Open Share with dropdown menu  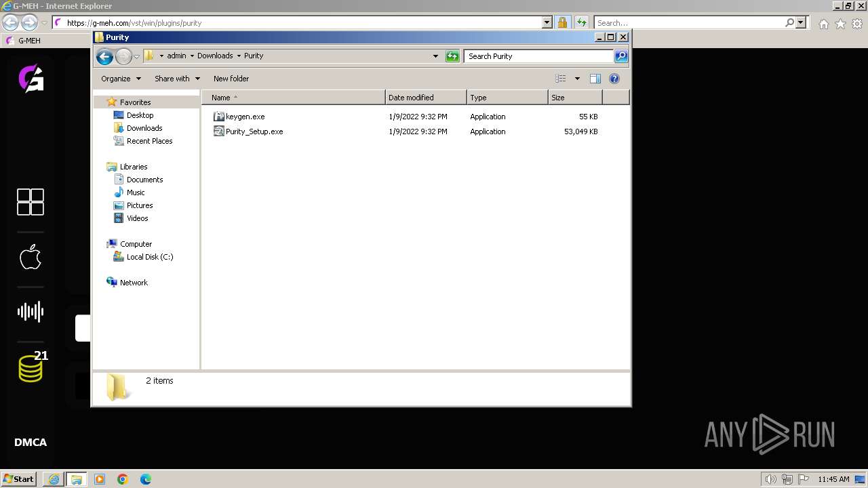pos(178,79)
